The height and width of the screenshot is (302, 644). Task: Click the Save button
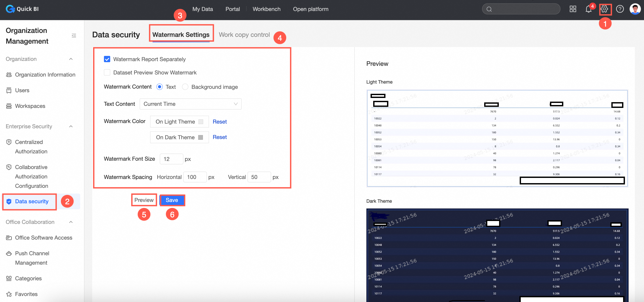click(x=172, y=200)
